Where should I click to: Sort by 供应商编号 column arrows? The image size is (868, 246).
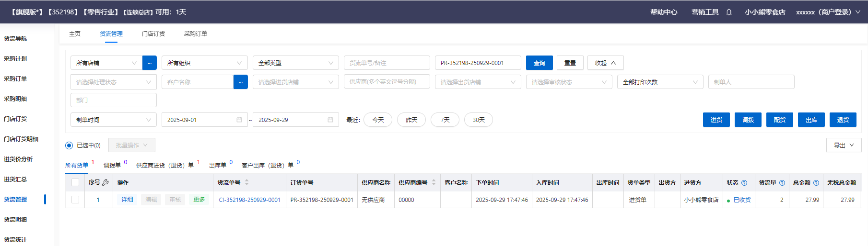tap(434, 182)
